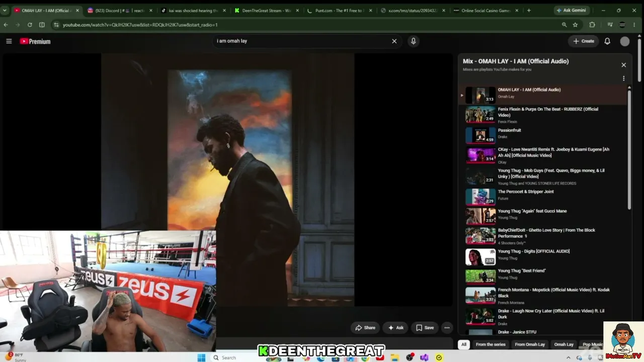Click the Ask Gemini button
Image resolution: width=644 pixels, height=362 pixels.
572,11
